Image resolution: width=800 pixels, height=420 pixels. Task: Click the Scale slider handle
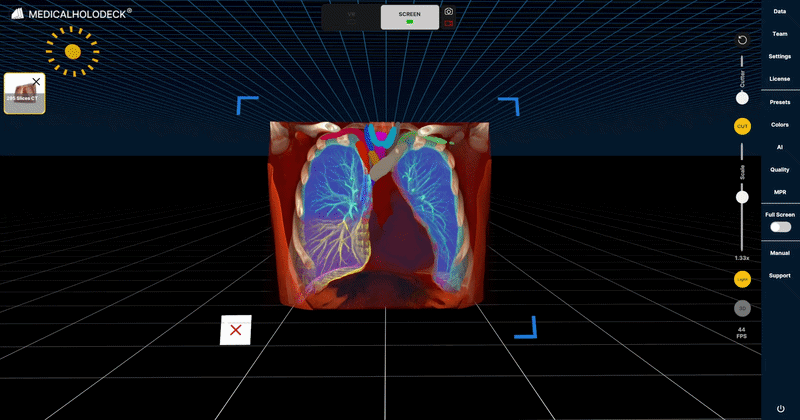[x=742, y=197]
